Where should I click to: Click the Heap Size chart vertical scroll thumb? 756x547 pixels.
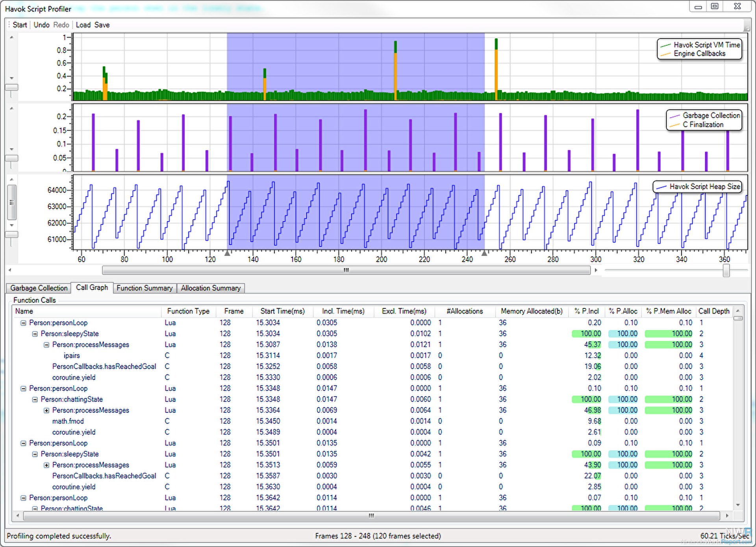coord(12,202)
